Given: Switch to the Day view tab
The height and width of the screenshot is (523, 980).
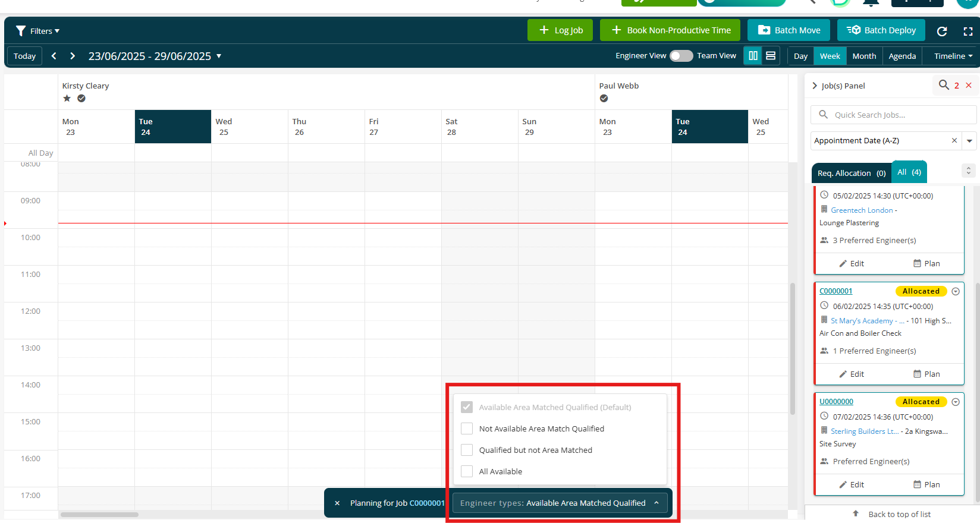Looking at the screenshot, I should coord(800,56).
